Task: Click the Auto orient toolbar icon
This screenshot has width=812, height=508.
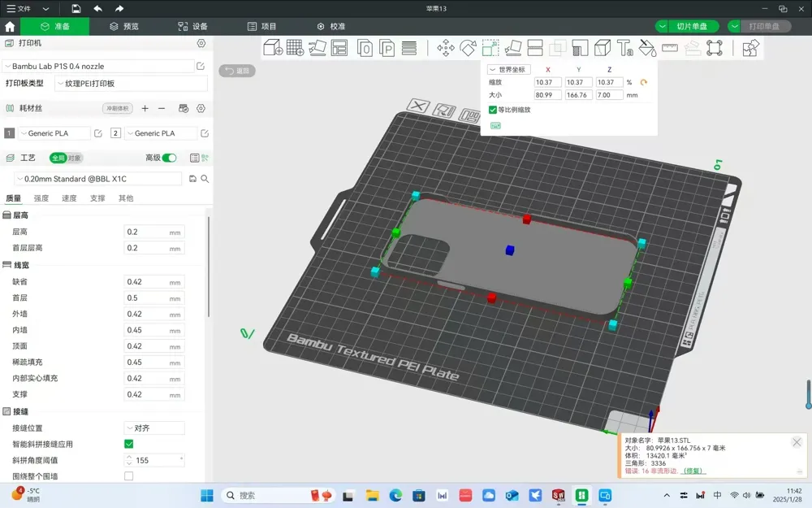Action: pos(317,48)
